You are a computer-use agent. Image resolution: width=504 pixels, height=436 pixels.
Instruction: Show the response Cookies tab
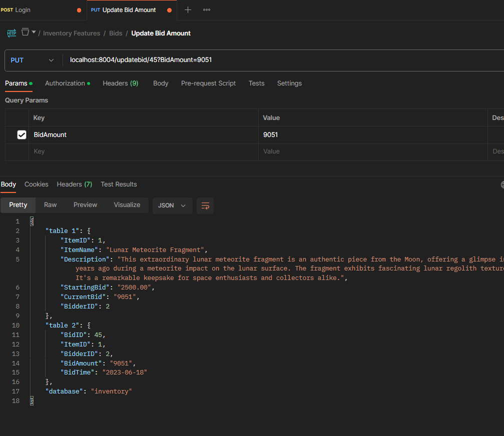click(x=37, y=184)
